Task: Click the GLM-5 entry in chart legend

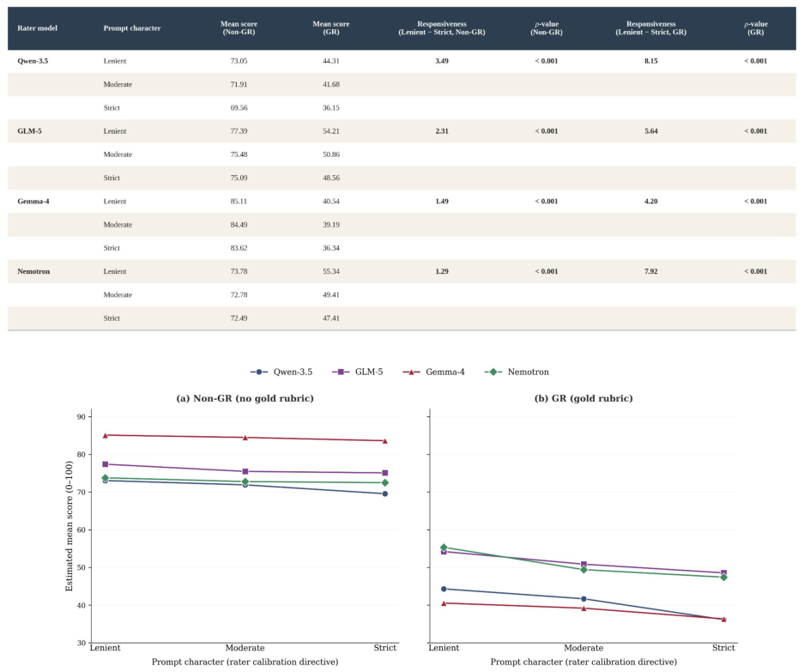Action: point(358,372)
